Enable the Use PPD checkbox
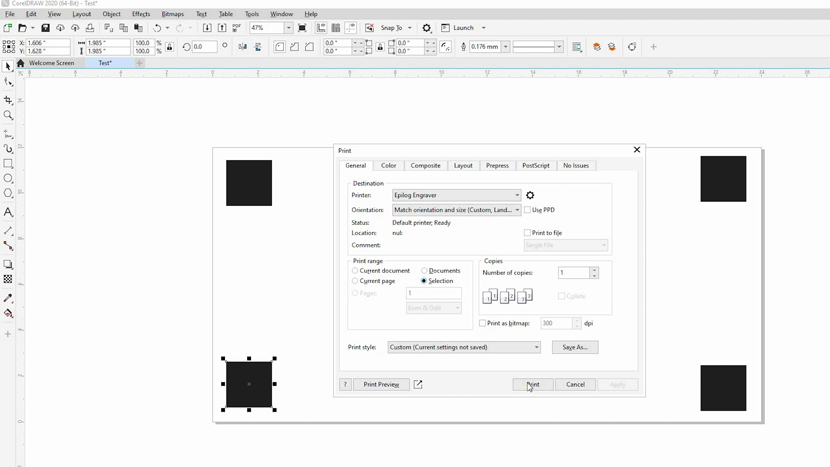This screenshot has width=830, height=467. click(528, 210)
